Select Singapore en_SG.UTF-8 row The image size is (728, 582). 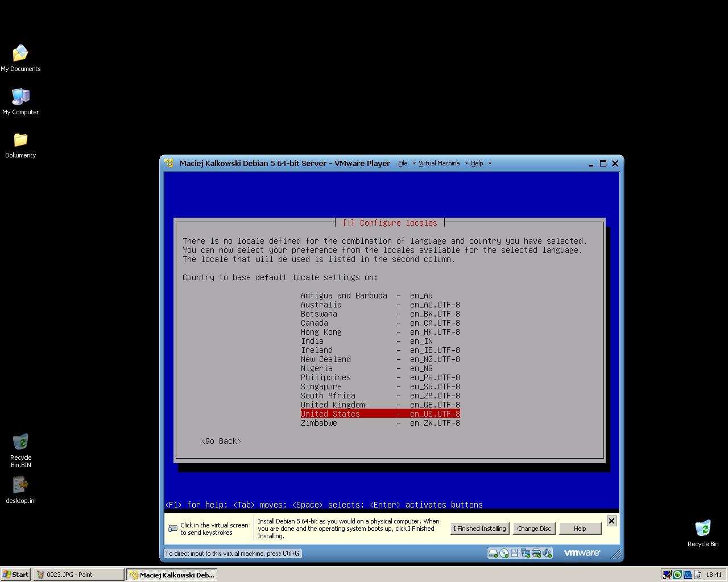(x=380, y=386)
